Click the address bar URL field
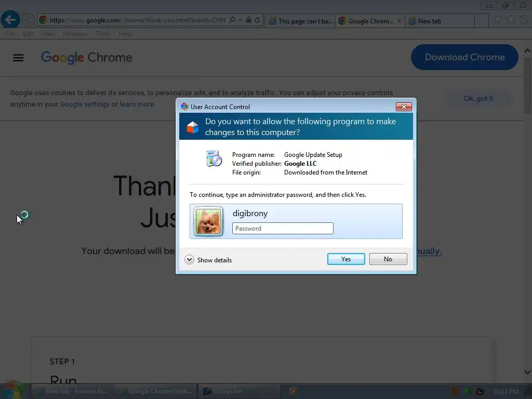532x399 pixels. [137, 20]
